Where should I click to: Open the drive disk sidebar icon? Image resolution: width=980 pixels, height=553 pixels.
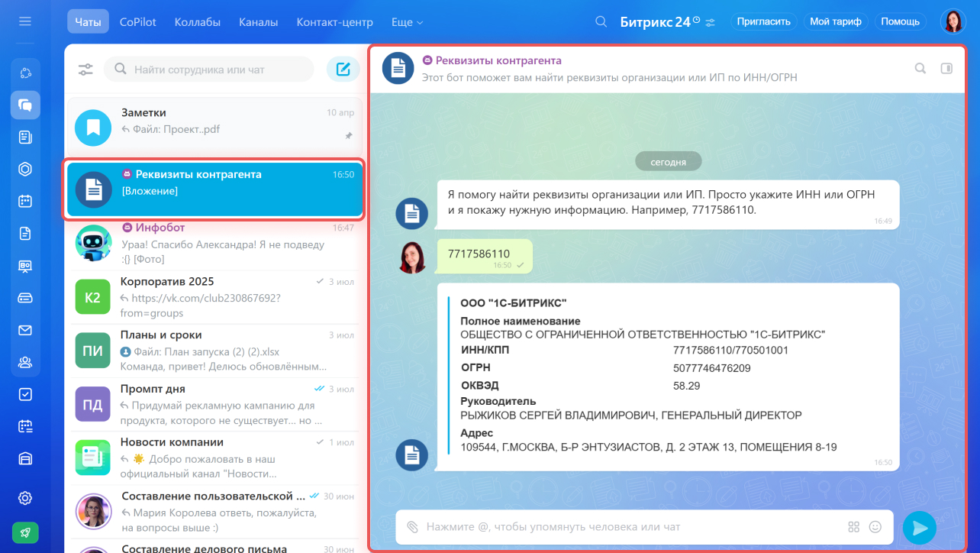[25, 298]
